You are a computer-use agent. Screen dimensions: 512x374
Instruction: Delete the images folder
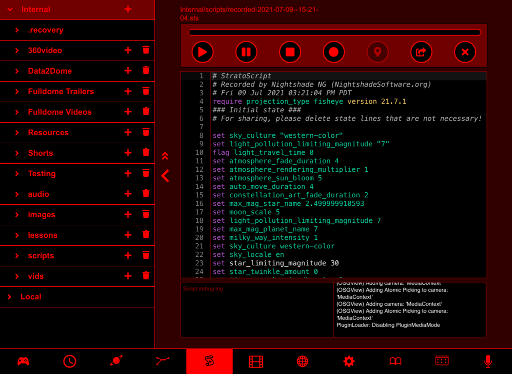(x=146, y=214)
